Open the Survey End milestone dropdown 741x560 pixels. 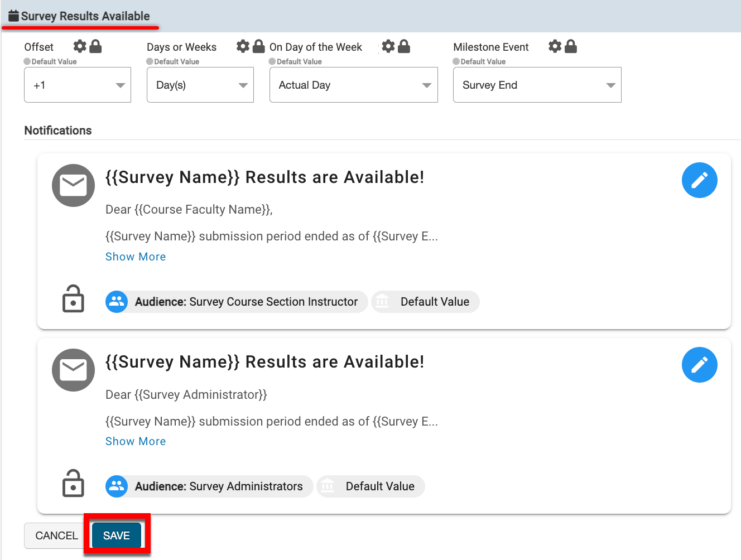pyautogui.click(x=537, y=85)
